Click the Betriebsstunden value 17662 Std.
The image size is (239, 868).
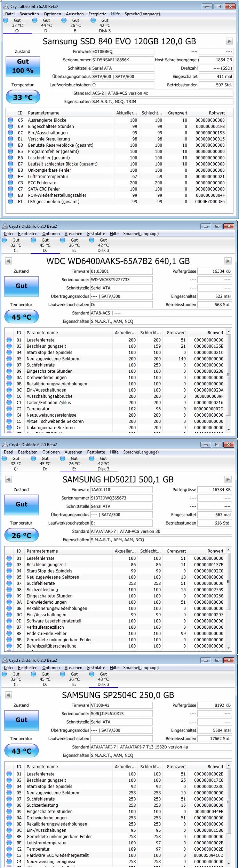pos(215,739)
